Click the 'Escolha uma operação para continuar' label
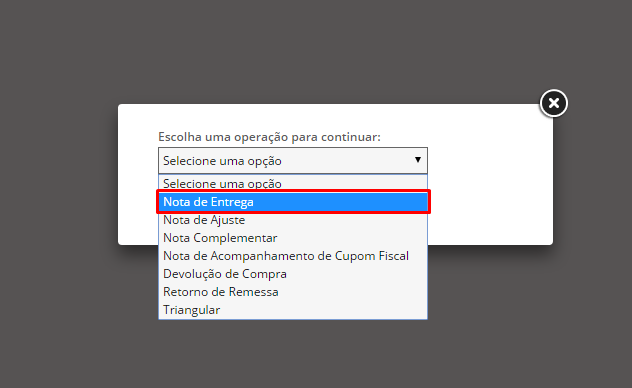Image resolution: width=632 pixels, height=388 pixels. 269,137
